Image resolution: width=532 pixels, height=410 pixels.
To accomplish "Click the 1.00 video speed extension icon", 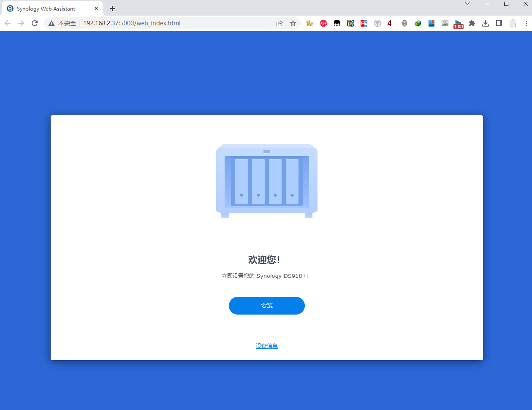I will click(x=459, y=24).
